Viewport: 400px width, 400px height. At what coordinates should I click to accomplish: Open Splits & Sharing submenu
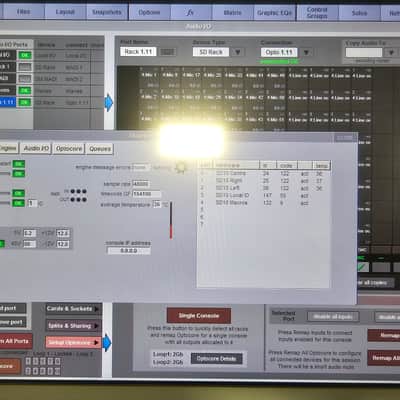[73, 326]
